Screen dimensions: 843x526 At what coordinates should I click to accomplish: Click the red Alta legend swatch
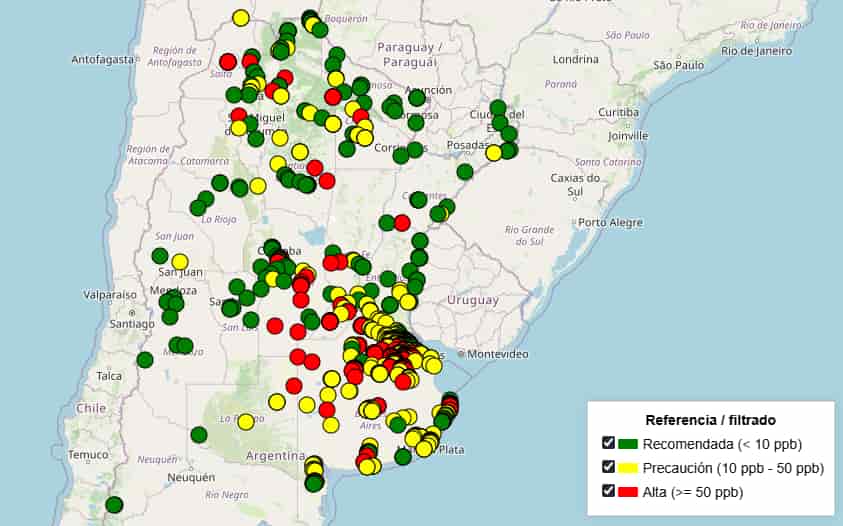[x=628, y=492]
